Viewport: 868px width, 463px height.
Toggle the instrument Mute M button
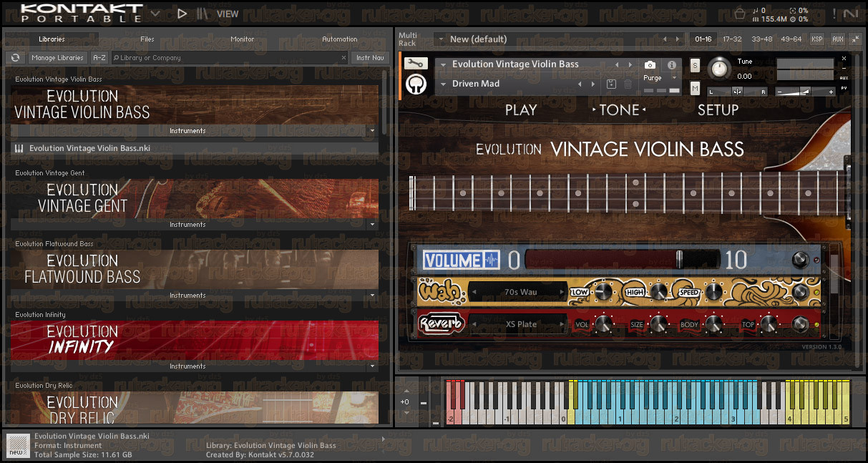tap(695, 88)
